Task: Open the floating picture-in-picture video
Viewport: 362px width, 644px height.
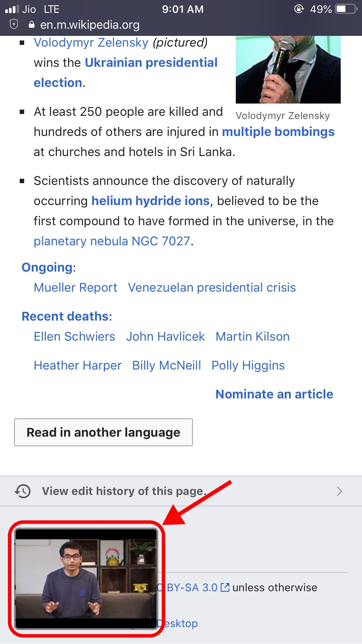Action: pos(86,579)
